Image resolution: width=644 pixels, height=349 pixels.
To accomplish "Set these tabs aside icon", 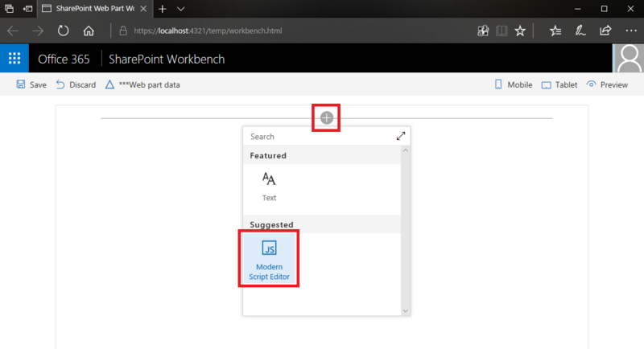I will (x=27, y=9).
